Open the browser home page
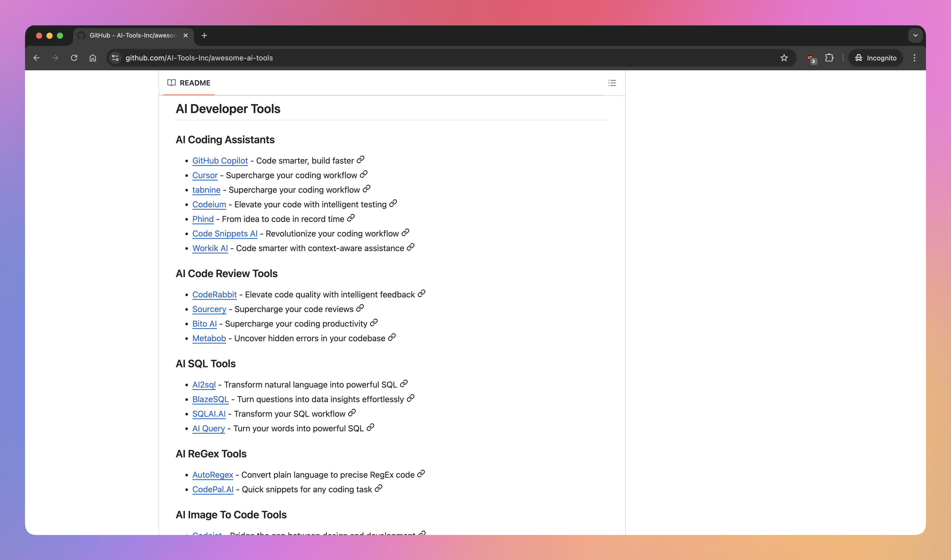Viewport: 951px width, 560px height. (x=92, y=58)
